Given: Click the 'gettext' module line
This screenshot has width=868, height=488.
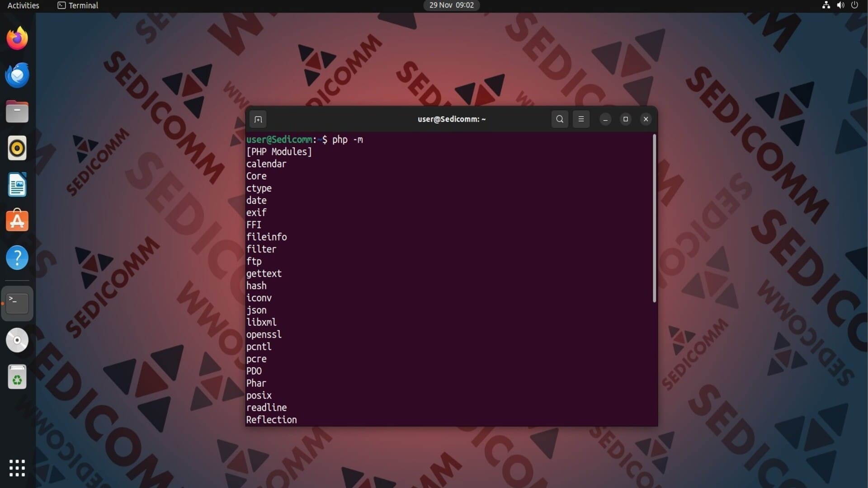Looking at the screenshot, I should point(264,274).
